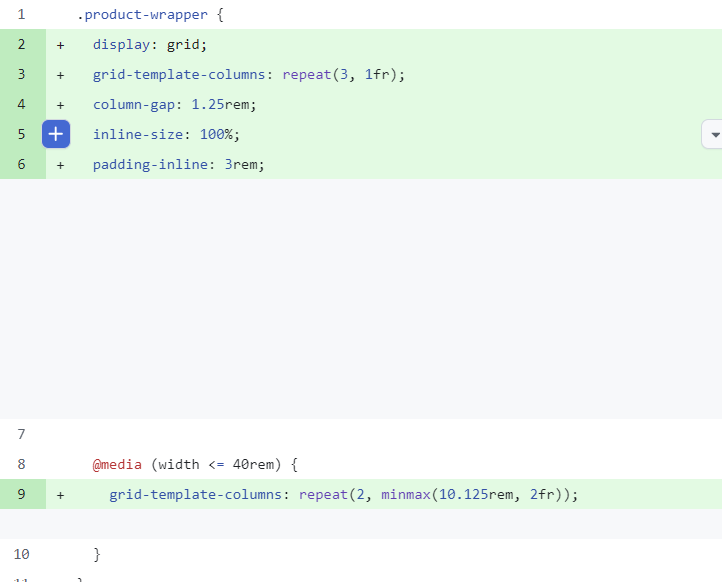Click the minmax function in line 9
The width and height of the screenshot is (722, 582).
(406, 495)
